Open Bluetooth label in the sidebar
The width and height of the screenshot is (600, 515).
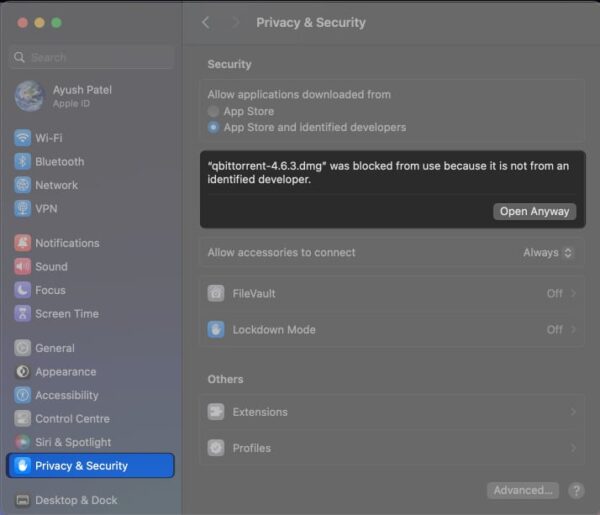point(60,161)
